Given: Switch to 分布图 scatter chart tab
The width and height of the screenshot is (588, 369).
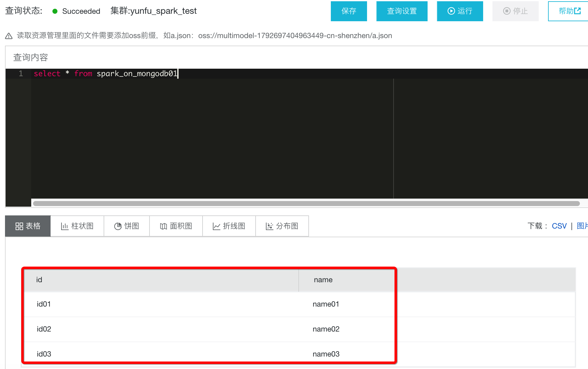Looking at the screenshot, I should pos(282,226).
